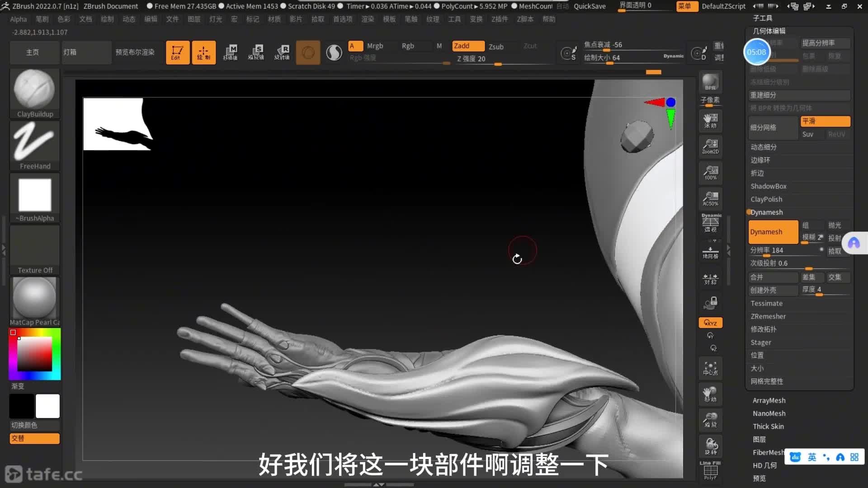Click the white secondary color swatch
Image resolution: width=868 pixels, height=488 pixels.
click(x=47, y=406)
